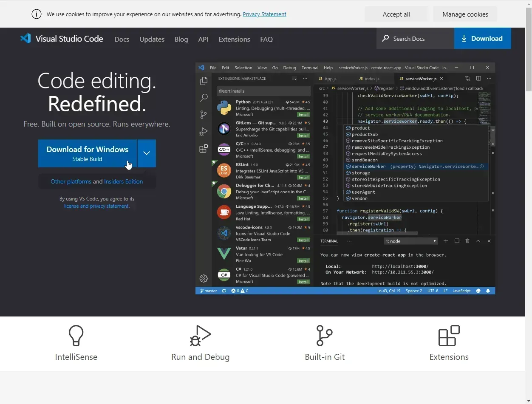
Task: Click the maximize panel chevron in the terminal header
Action: (x=478, y=241)
